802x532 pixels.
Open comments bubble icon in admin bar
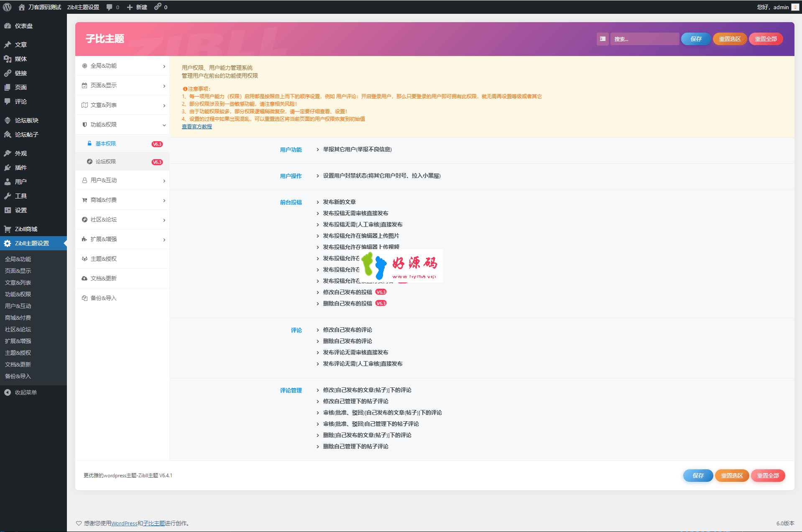point(110,7)
